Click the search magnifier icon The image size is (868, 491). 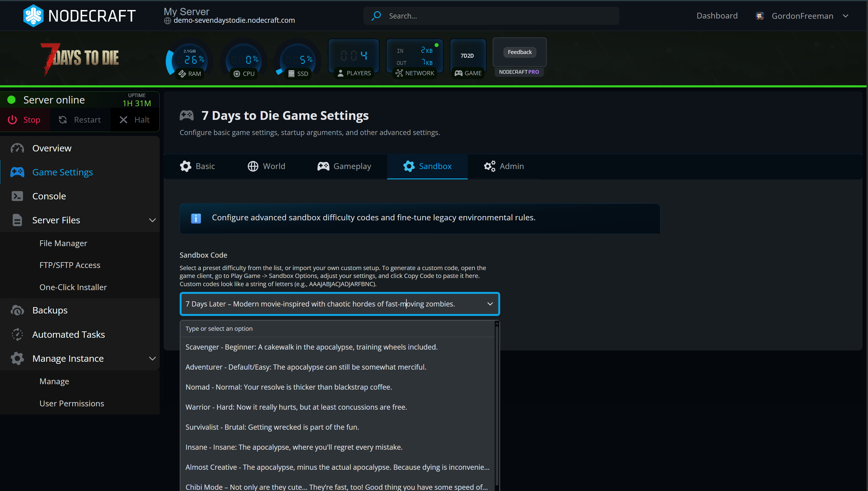[x=376, y=16]
